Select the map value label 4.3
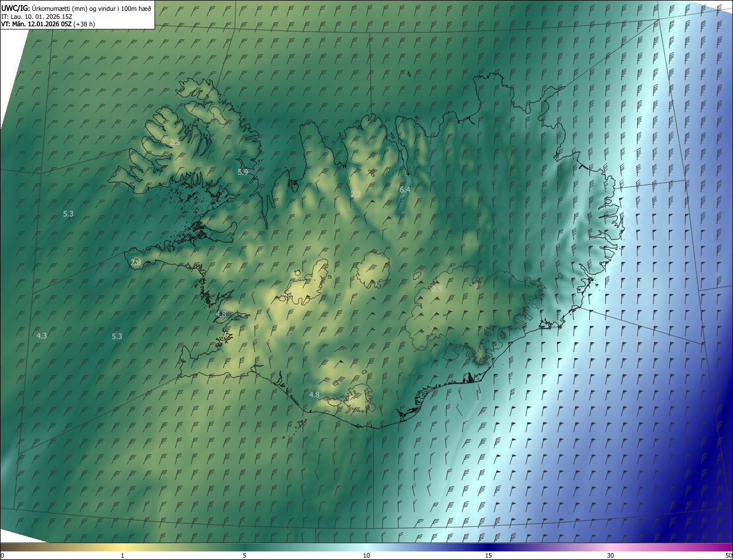This screenshot has height=560, width=733. point(41,336)
